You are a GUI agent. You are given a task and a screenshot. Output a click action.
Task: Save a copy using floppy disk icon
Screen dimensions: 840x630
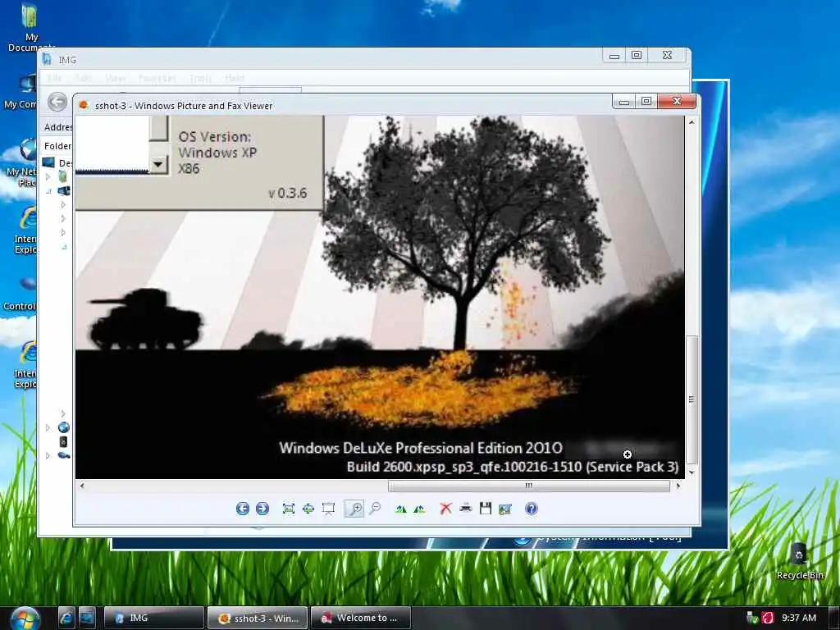coord(486,509)
